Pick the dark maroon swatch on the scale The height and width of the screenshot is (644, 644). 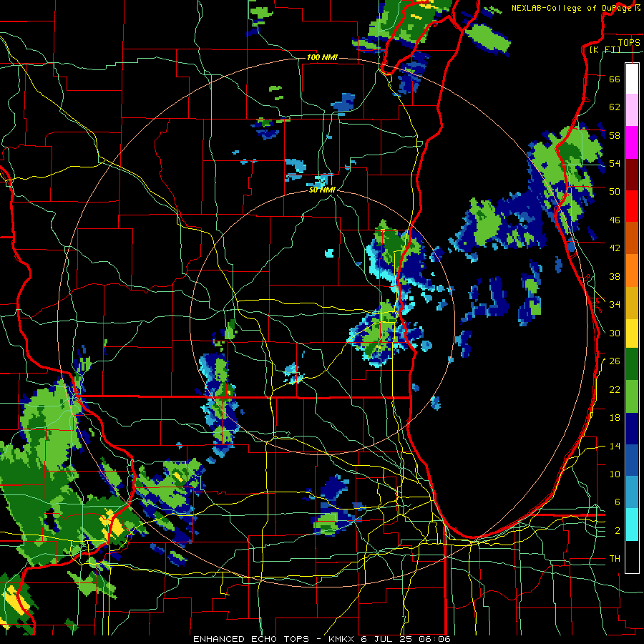click(x=632, y=175)
